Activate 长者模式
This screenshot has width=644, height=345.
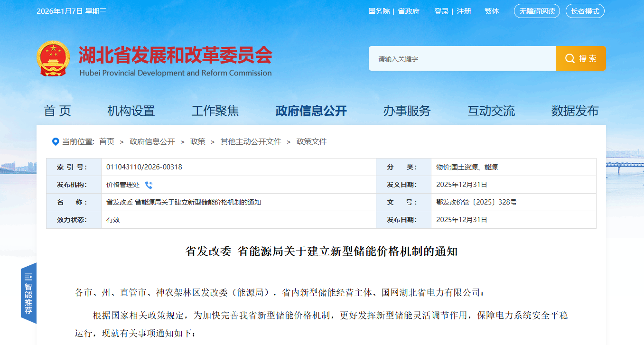[x=585, y=11]
